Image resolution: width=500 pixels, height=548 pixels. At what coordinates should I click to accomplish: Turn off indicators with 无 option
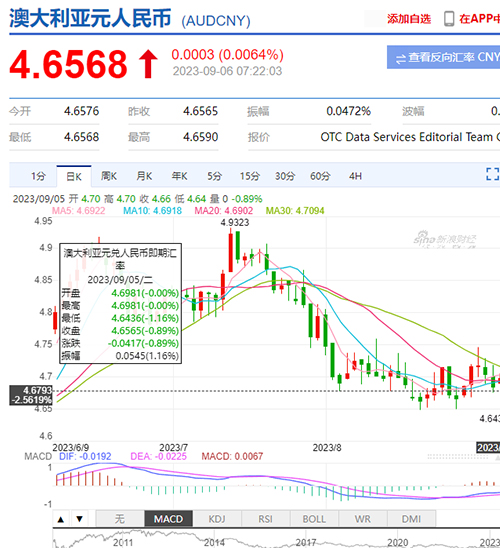120,519
